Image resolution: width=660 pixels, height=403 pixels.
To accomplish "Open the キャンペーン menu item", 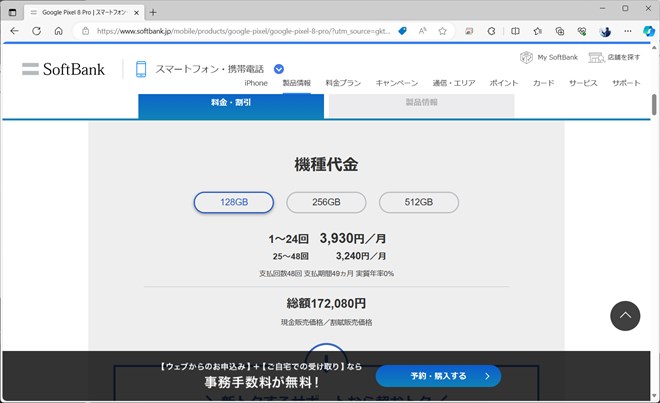I will [397, 83].
